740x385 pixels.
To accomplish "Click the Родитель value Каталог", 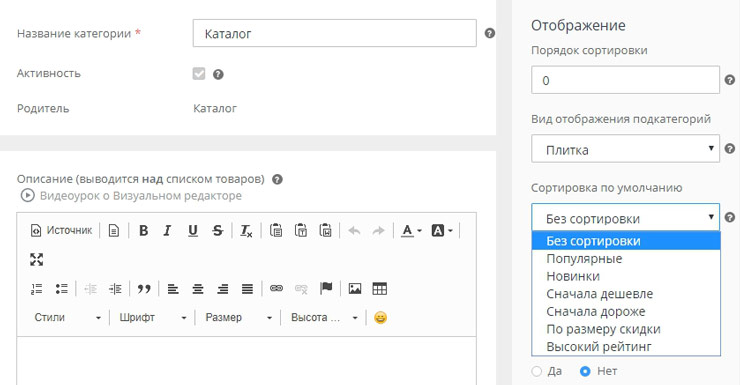I will coord(215,109).
